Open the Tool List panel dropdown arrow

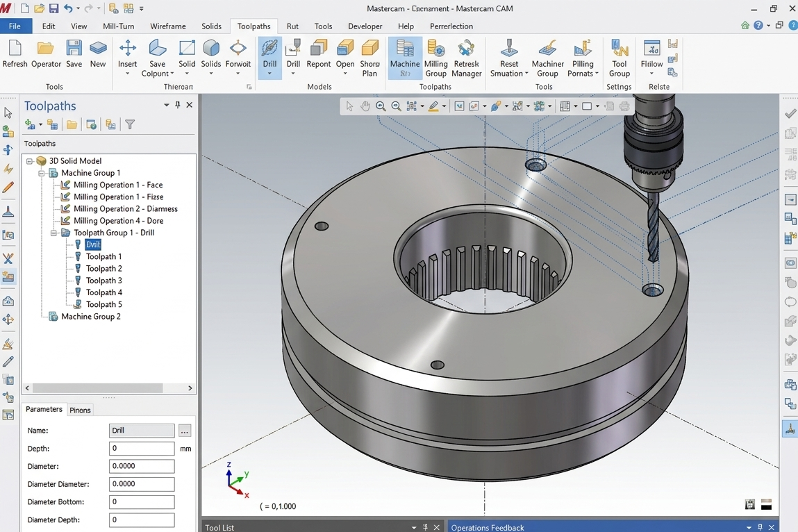414,527
